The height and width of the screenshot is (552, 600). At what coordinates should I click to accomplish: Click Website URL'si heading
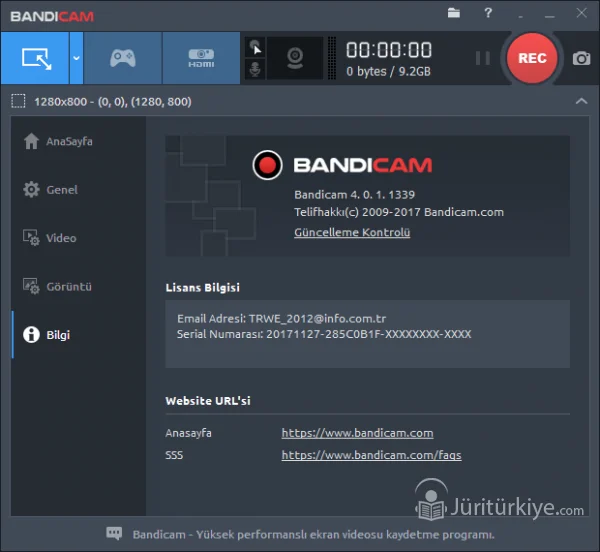(x=208, y=401)
